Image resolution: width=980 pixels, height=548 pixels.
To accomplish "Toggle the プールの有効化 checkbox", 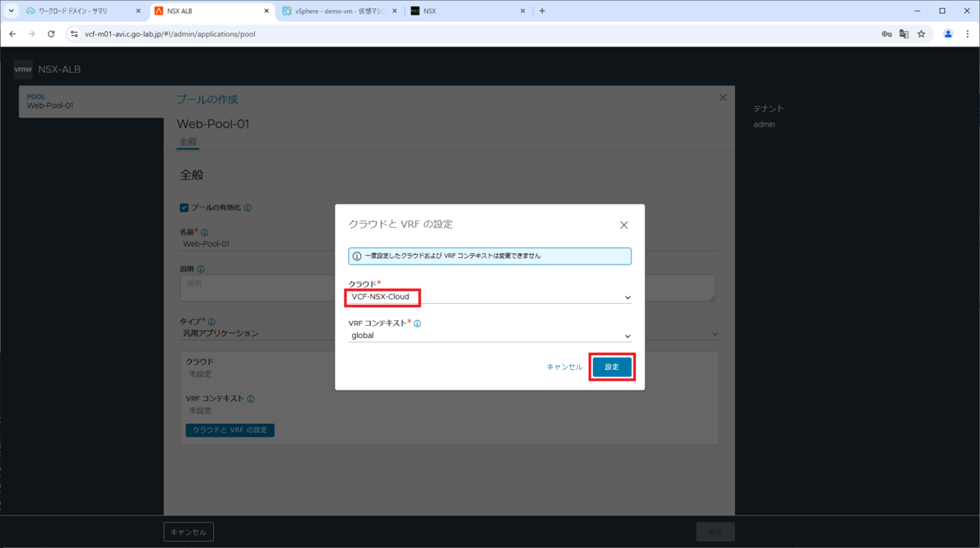I will [185, 207].
